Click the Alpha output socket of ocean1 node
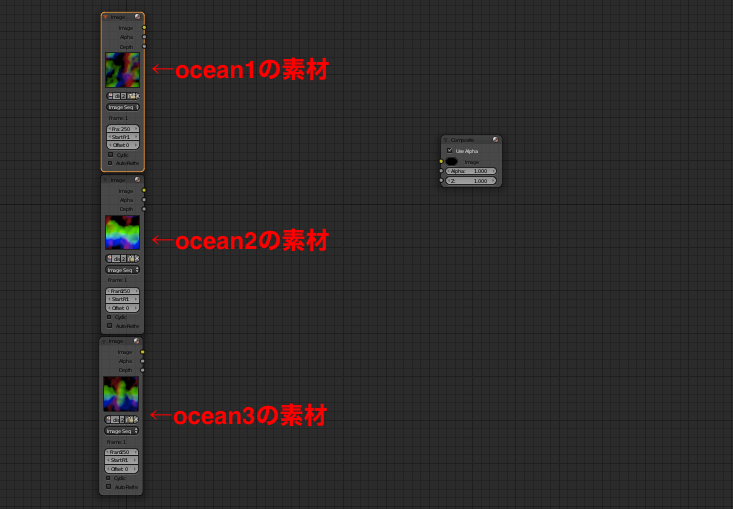This screenshot has width=733, height=509. click(x=144, y=37)
